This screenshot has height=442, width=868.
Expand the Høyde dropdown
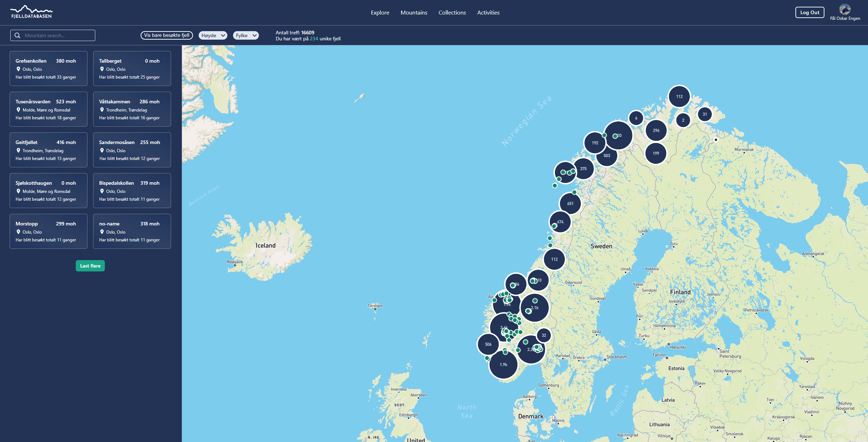[213, 35]
